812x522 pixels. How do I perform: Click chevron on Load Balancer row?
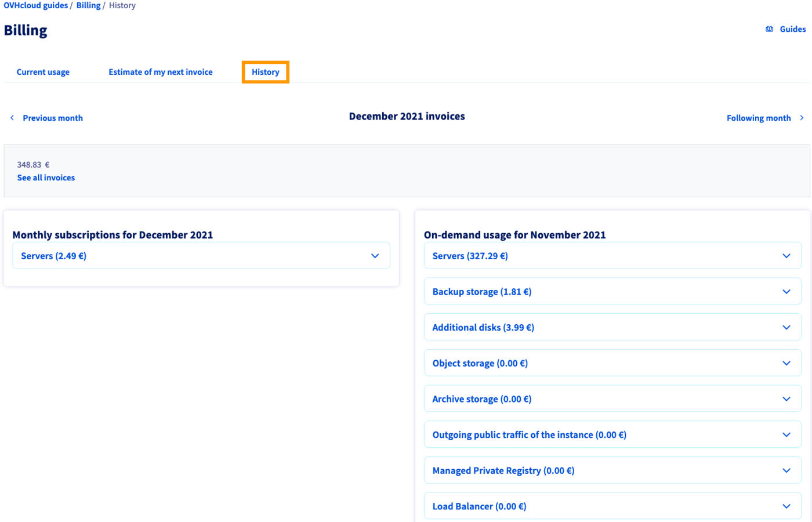click(786, 506)
